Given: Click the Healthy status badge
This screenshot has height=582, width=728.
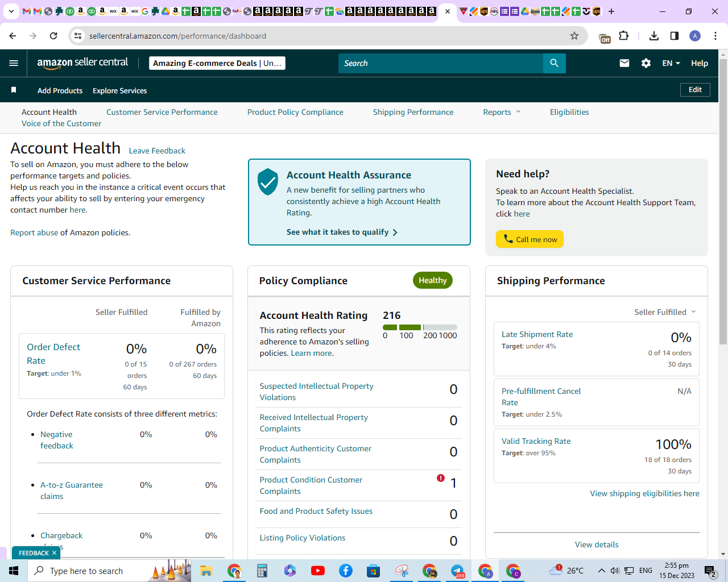Looking at the screenshot, I should (x=432, y=280).
